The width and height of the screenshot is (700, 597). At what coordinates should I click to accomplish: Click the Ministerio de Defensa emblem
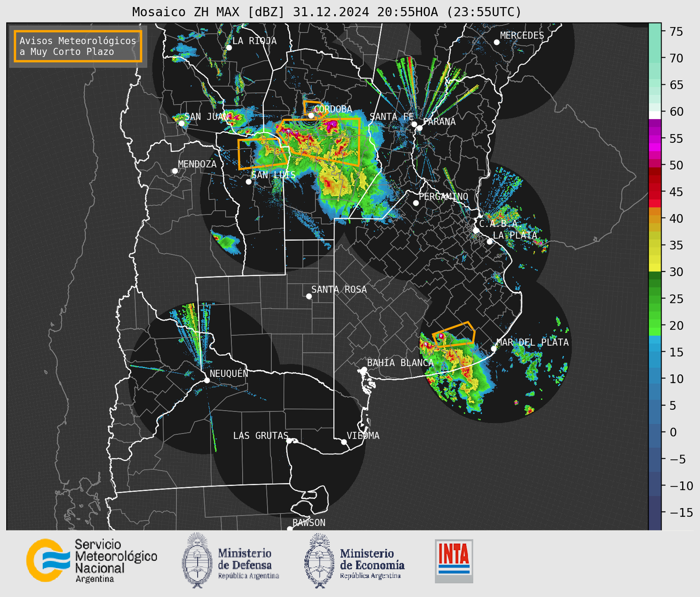197,560
